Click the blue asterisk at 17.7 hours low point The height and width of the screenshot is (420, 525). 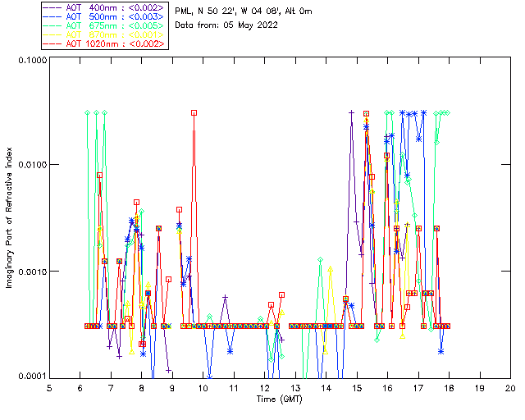(x=441, y=351)
